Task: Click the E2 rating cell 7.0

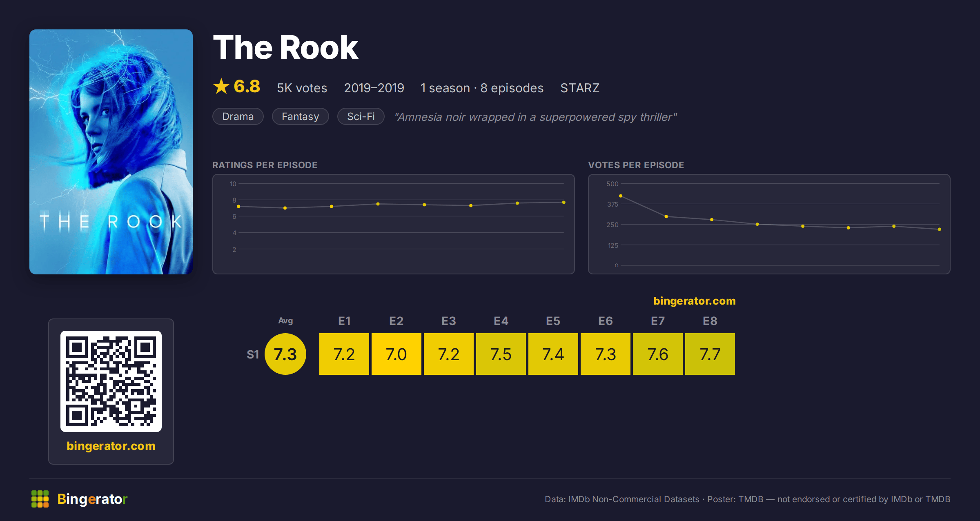Action: 396,354
